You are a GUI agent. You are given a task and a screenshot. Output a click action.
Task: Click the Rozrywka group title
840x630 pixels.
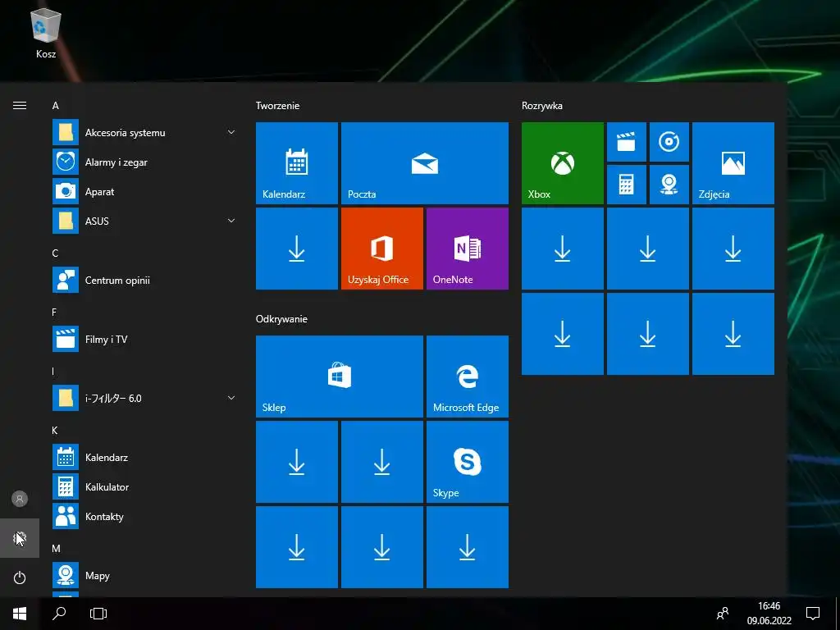click(542, 106)
